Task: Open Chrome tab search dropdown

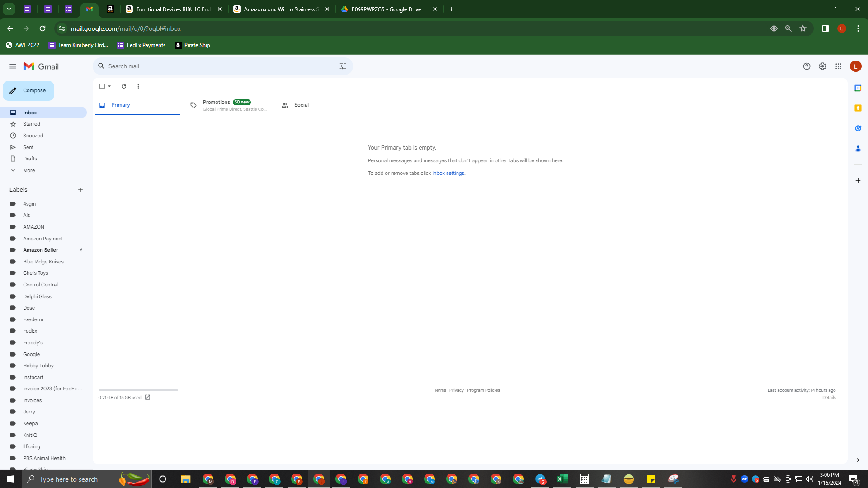Action: tap(9, 9)
